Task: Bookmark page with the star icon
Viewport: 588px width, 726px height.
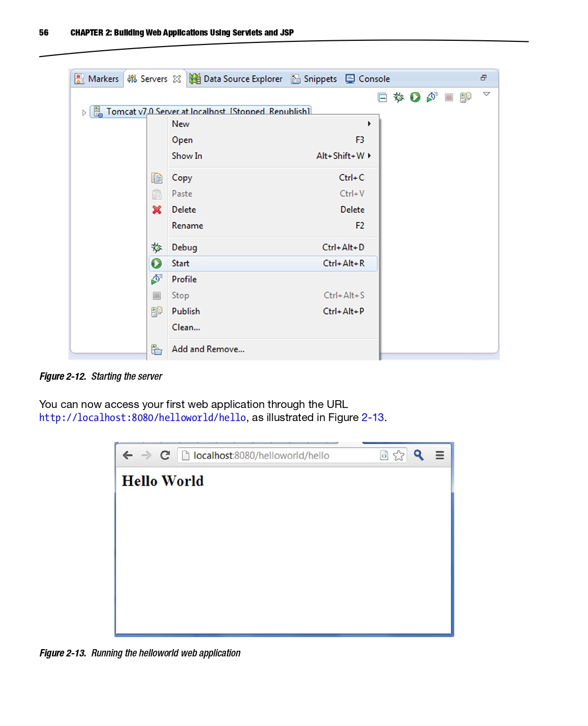Action: [x=399, y=456]
